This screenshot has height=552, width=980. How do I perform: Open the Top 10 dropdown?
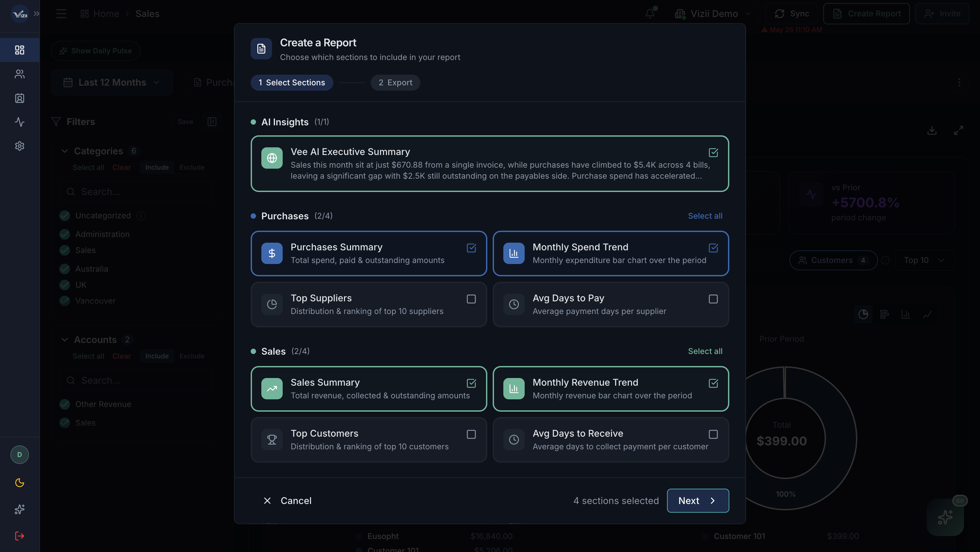pos(924,260)
